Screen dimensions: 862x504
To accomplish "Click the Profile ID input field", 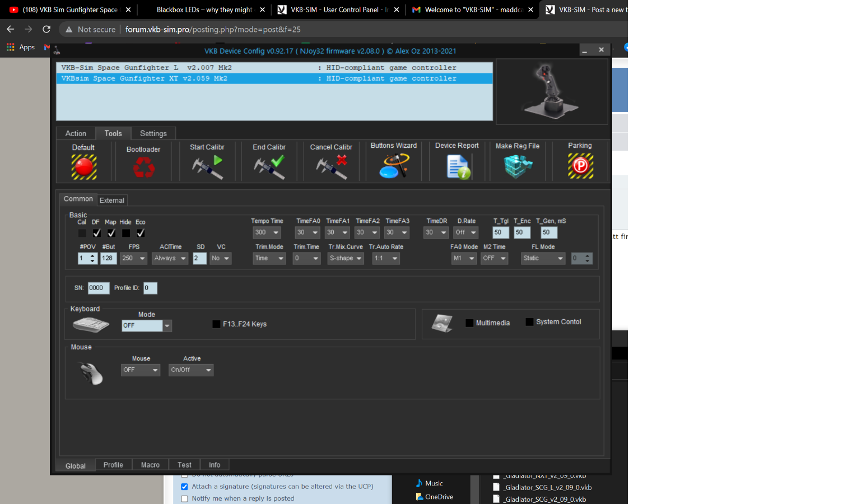I will click(x=150, y=288).
